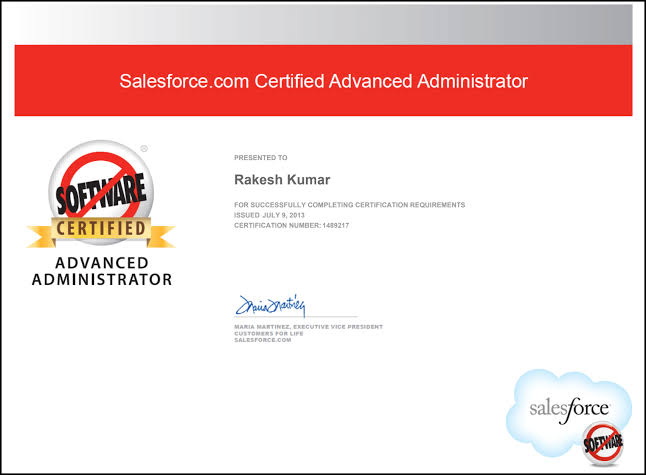The width and height of the screenshot is (646, 475).
Task: Click 'MARIA MARTINEZ, EXECUTIVE VICE PRESIDENT' text
Action: tap(309, 327)
